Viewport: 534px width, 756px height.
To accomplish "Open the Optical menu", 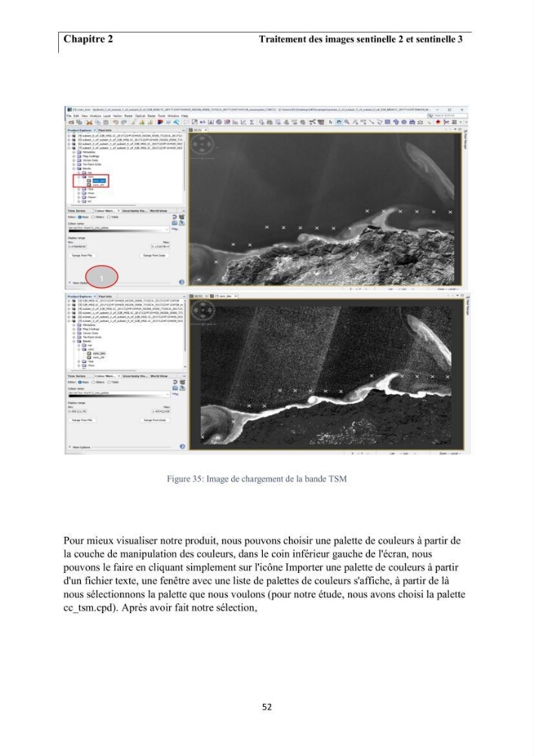I will coord(140,116).
